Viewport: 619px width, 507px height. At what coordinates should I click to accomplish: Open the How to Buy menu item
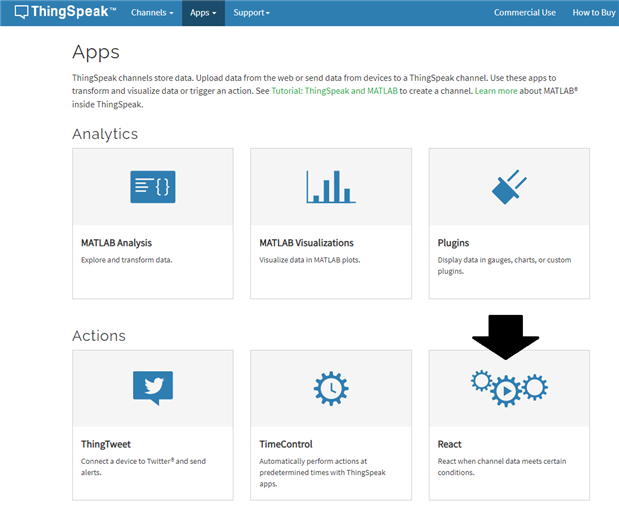click(x=594, y=13)
